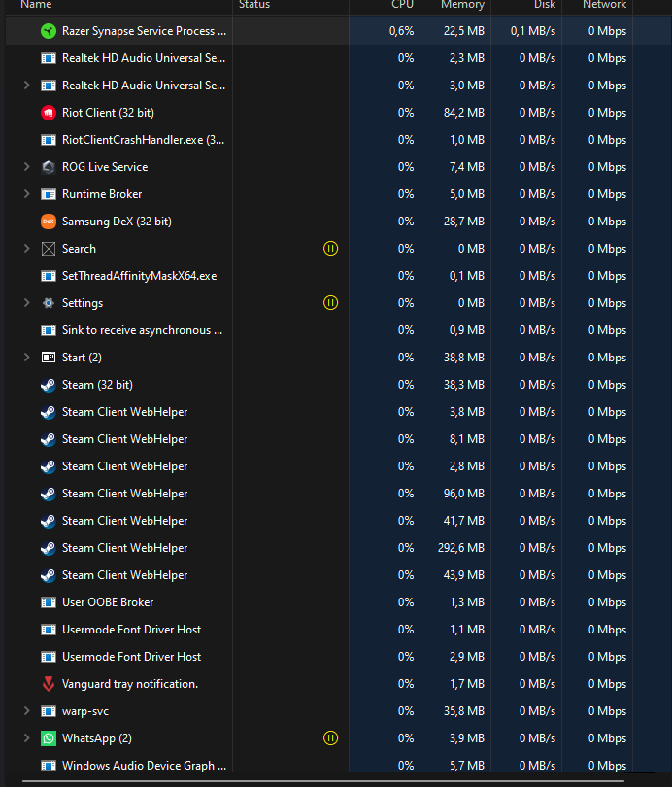Select the RiotClientCrashHandler.exe name
The image size is (672, 787).
[x=144, y=140]
